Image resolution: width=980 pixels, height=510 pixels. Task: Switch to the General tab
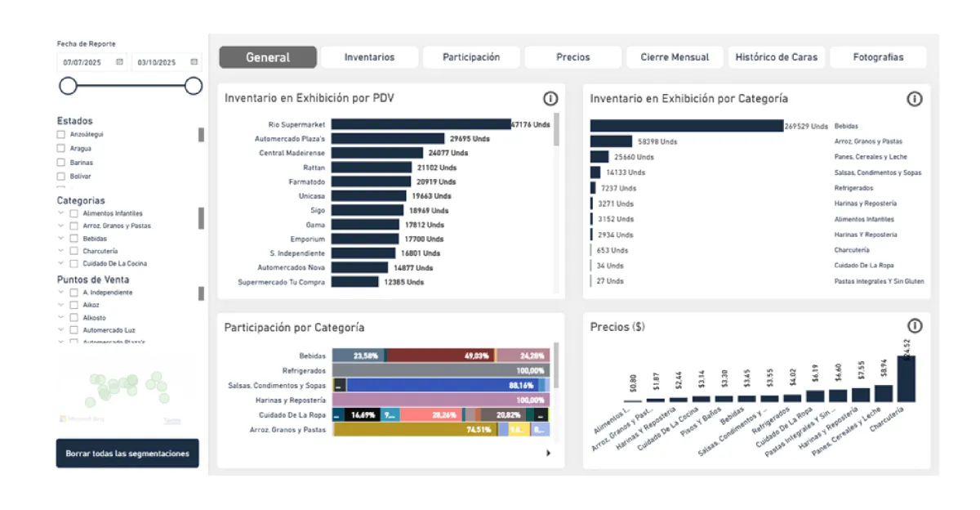tap(268, 57)
